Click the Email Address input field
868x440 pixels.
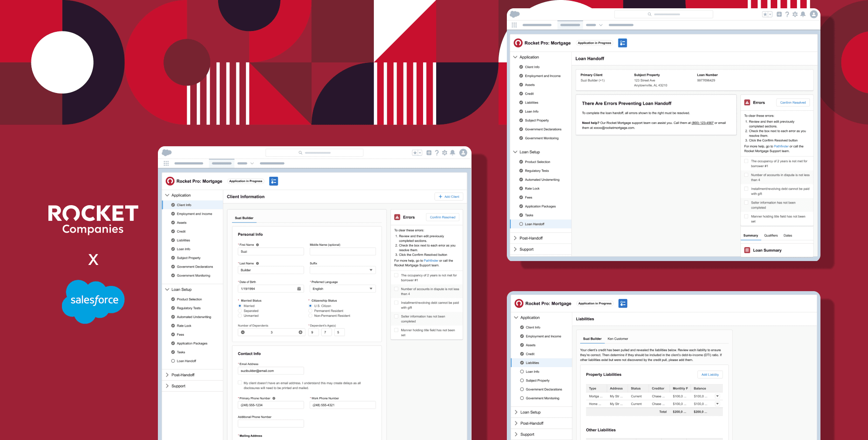click(x=270, y=371)
